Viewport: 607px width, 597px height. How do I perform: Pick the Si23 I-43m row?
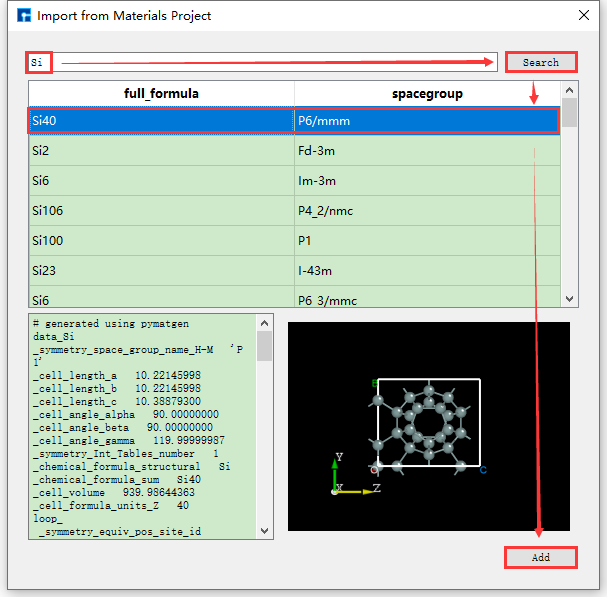tap(161, 271)
